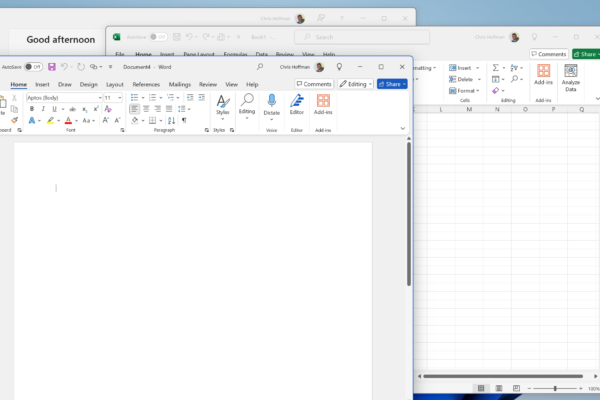This screenshot has height=400, width=600.
Task: Open Add-ins in Word ribbon
Action: click(x=323, y=104)
